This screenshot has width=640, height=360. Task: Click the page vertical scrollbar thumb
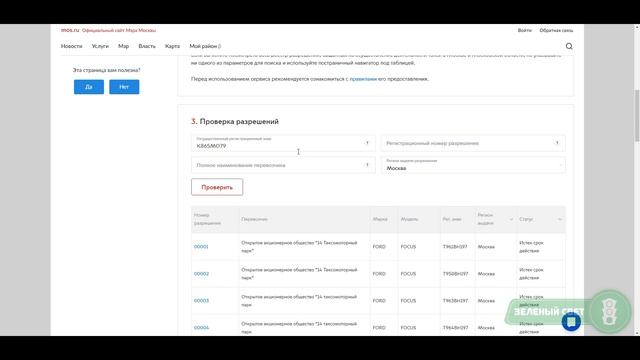[637, 116]
